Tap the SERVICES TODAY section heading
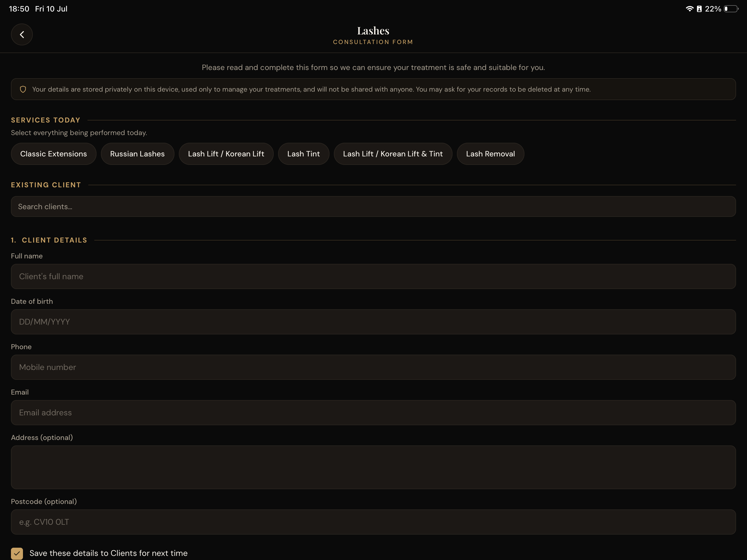Image resolution: width=747 pixels, height=560 pixels. pos(46,120)
